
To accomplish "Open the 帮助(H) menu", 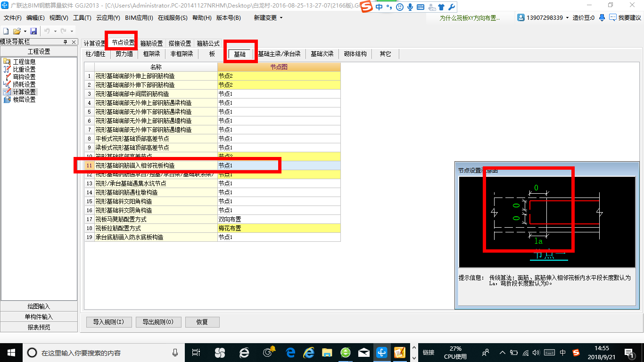I will 202,18.
